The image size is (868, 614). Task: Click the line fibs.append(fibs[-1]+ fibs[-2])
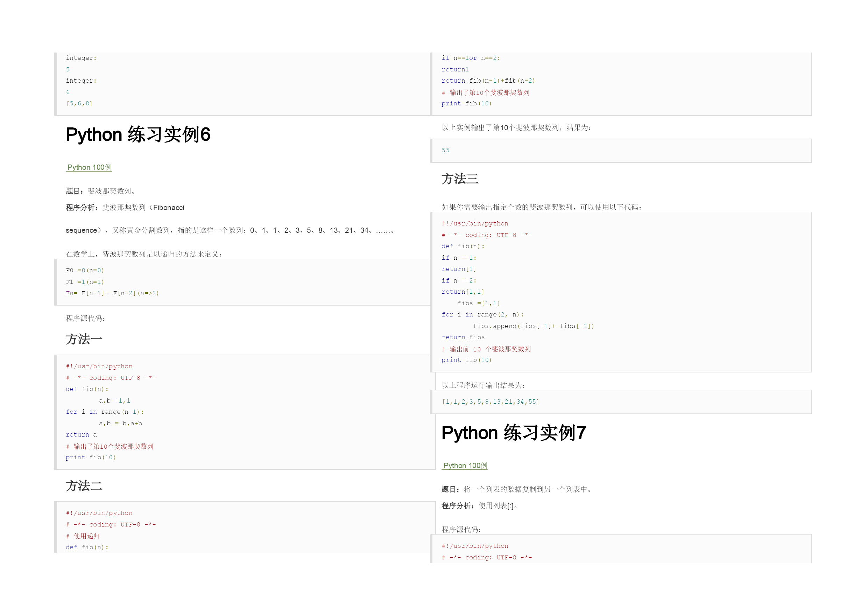click(534, 326)
